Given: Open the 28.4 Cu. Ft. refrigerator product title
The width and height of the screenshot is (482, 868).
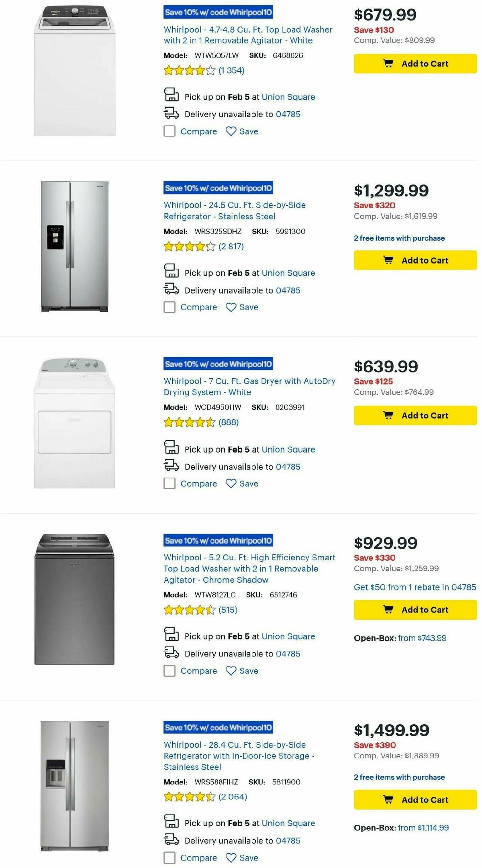Looking at the screenshot, I should (x=249, y=755).
